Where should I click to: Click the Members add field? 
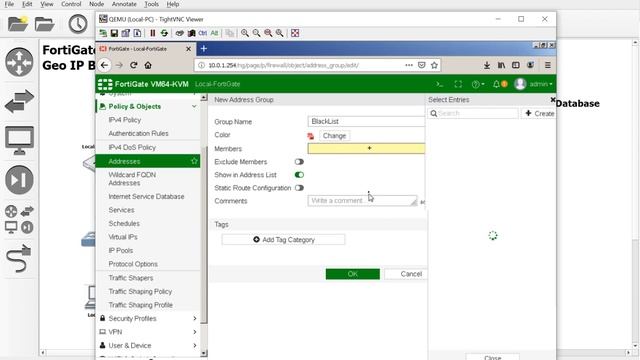[x=366, y=148]
